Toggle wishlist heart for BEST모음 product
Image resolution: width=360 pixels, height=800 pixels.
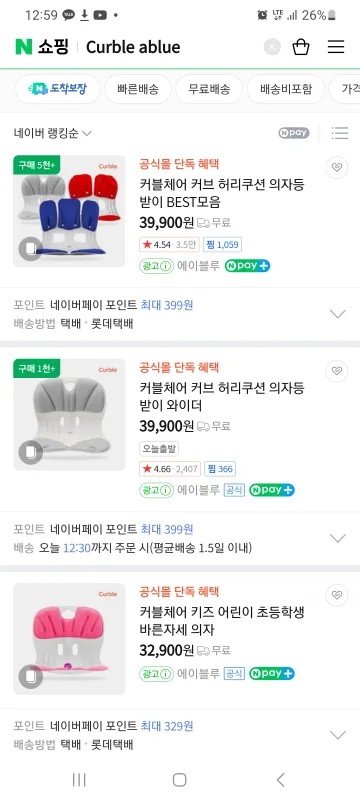tap(337, 167)
